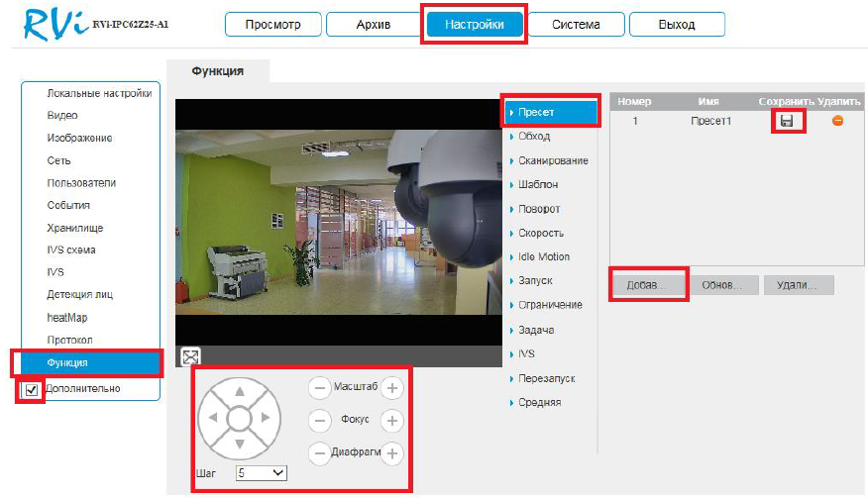Screen dimensions: 868x498
Task: Delete Пресет1 using the orange minus icon
Action: (837, 121)
